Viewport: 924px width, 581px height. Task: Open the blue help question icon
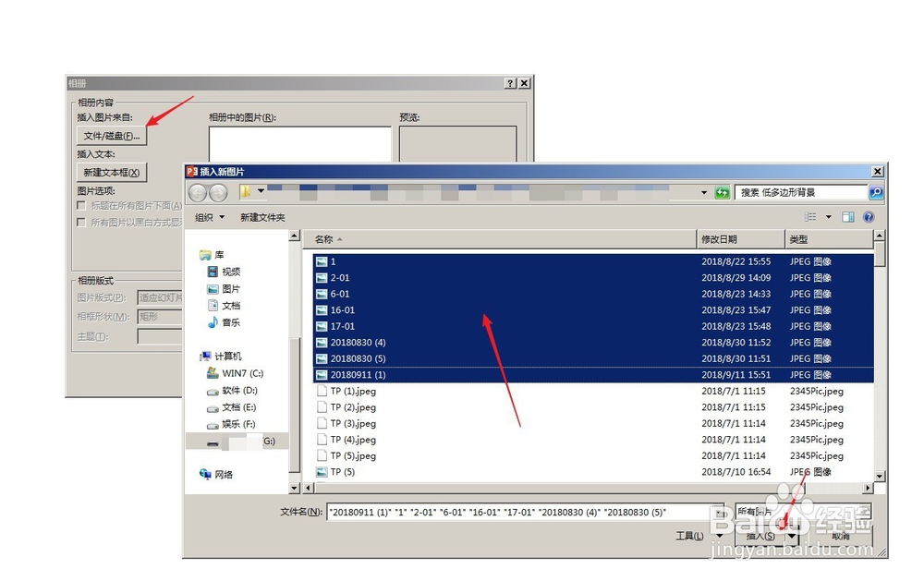(869, 217)
